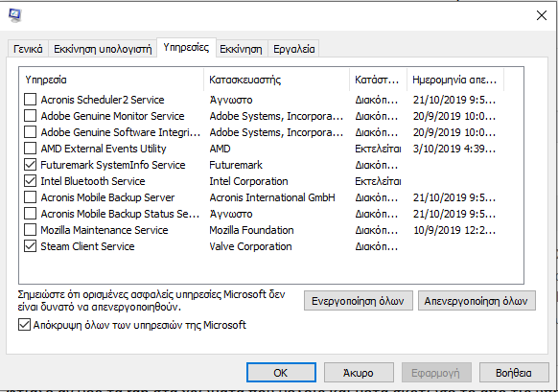Uncheck the Steam Client Service
This screenshot has height=392, width=558.
coord(31,246)
